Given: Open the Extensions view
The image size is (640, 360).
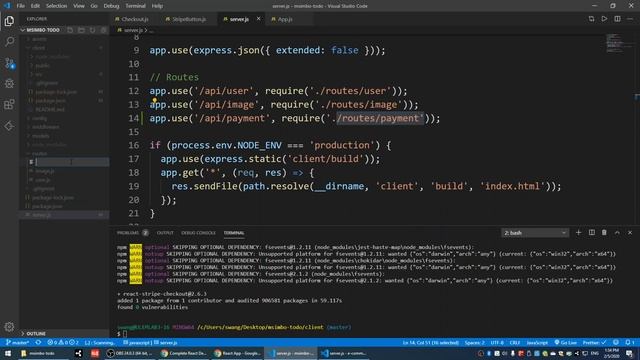Looking at the screenshot, I should pos(9,104).
